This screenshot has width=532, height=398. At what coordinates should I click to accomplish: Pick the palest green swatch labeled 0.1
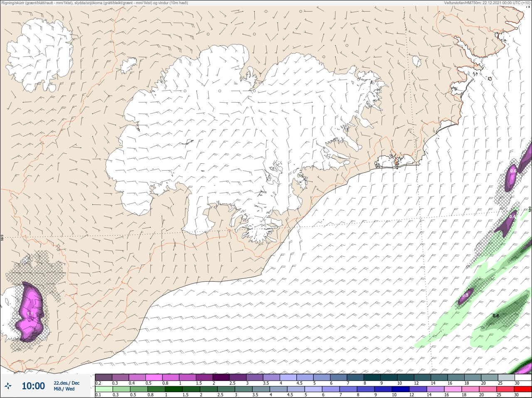click(103, 389)
